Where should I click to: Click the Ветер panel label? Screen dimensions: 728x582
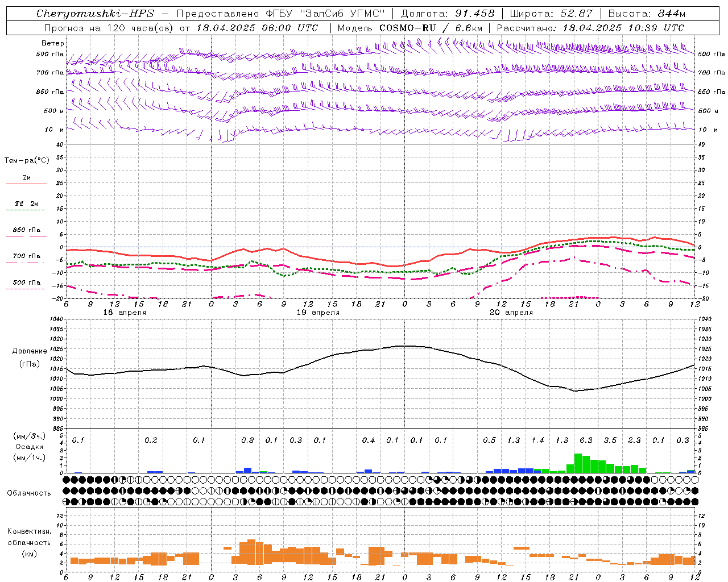(53, 43)
